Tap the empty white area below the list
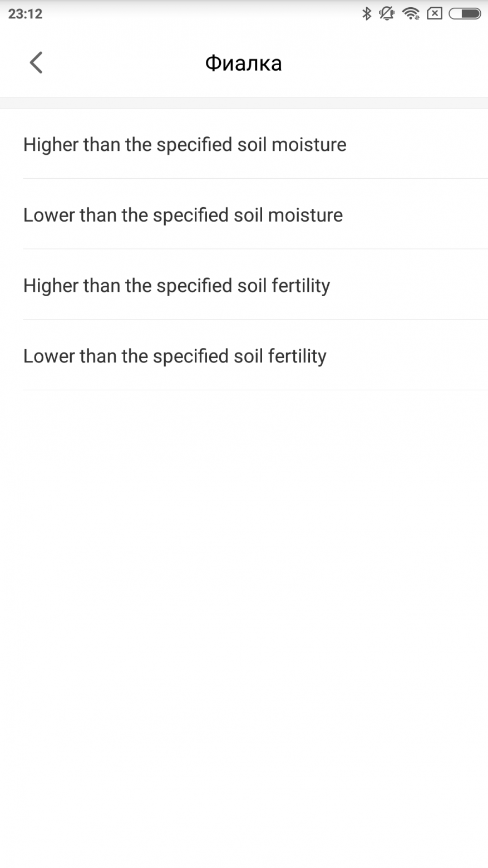The image size is (488, 868). 244,612
